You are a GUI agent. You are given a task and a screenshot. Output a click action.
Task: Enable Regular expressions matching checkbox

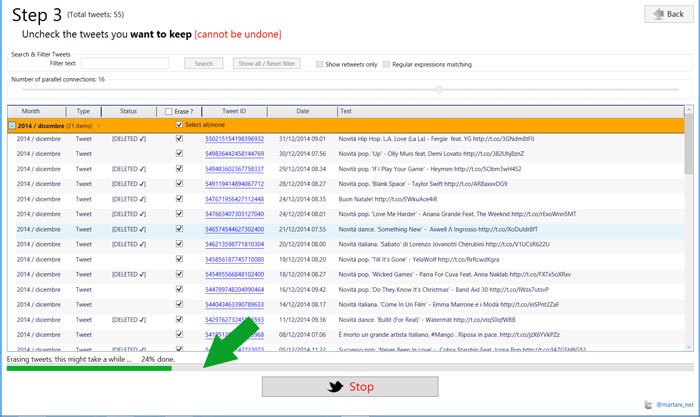tap(387, 64)
